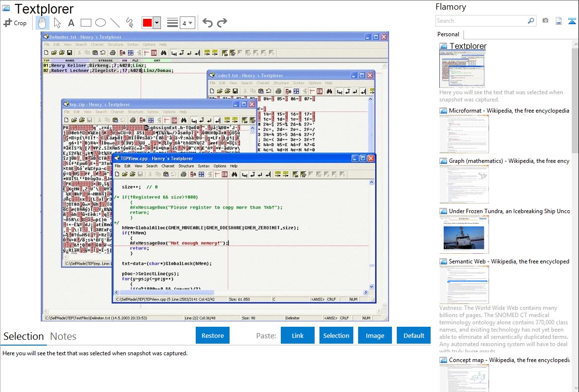Click the Paste Link button
This screenshot has height=392, width=579.
coord(298,335)
